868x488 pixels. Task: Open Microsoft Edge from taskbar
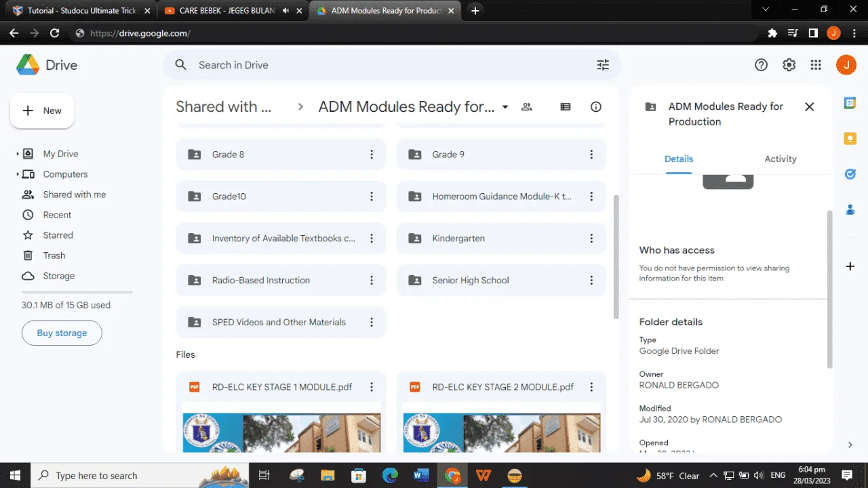point(390,475)
